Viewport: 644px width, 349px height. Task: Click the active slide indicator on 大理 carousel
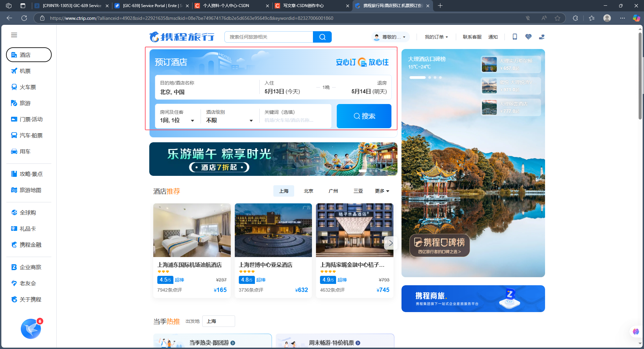tap(417, 78)
